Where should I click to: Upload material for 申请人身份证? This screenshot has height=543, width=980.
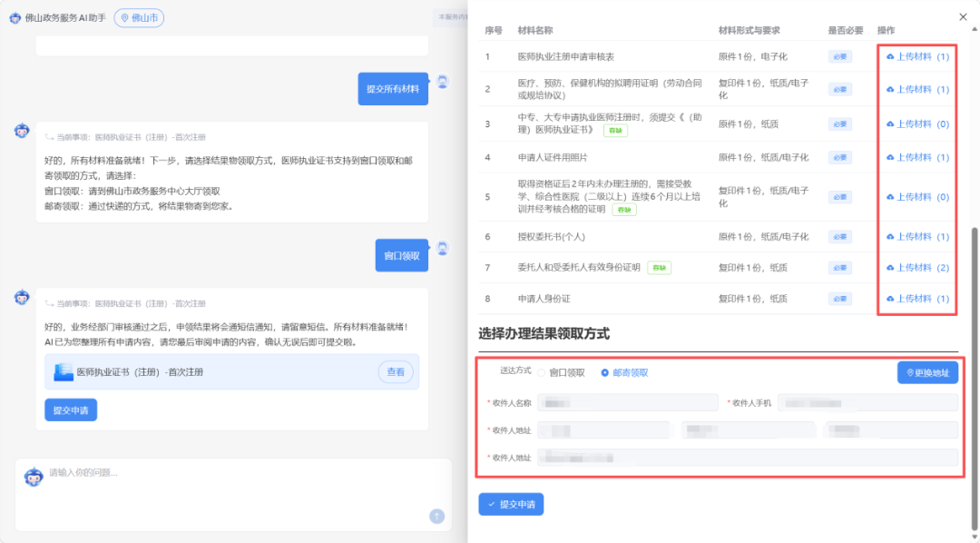tap(917, 299)
